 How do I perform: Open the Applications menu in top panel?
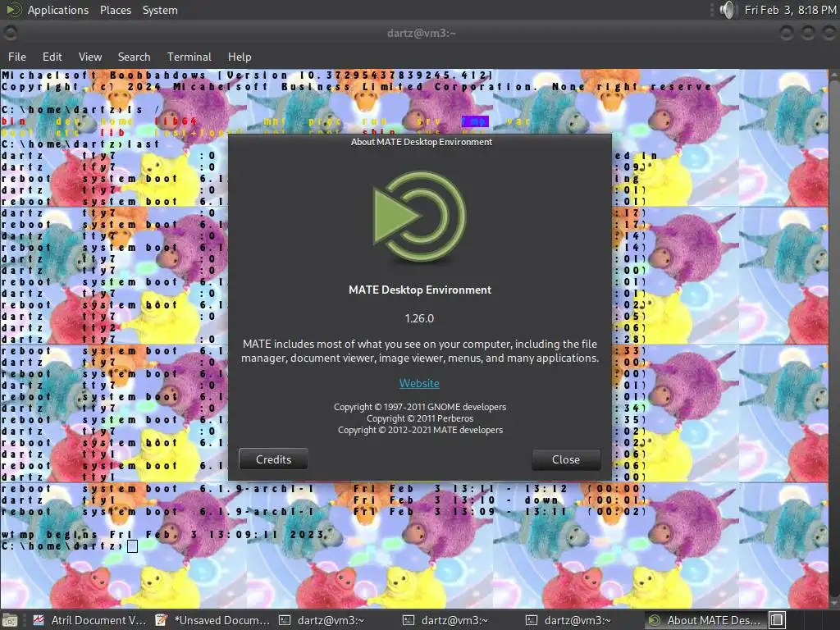pyautogui.click(x=58, y=10)
